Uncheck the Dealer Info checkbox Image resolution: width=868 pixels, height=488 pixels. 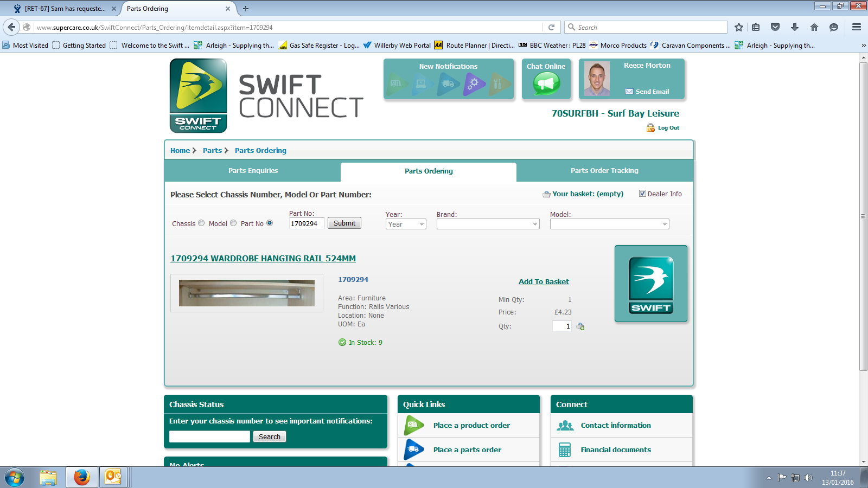pos(642,194)
